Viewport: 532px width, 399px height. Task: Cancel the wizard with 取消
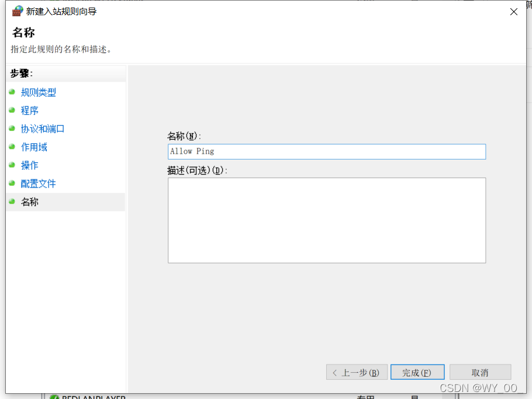click(x=480, y=372)
